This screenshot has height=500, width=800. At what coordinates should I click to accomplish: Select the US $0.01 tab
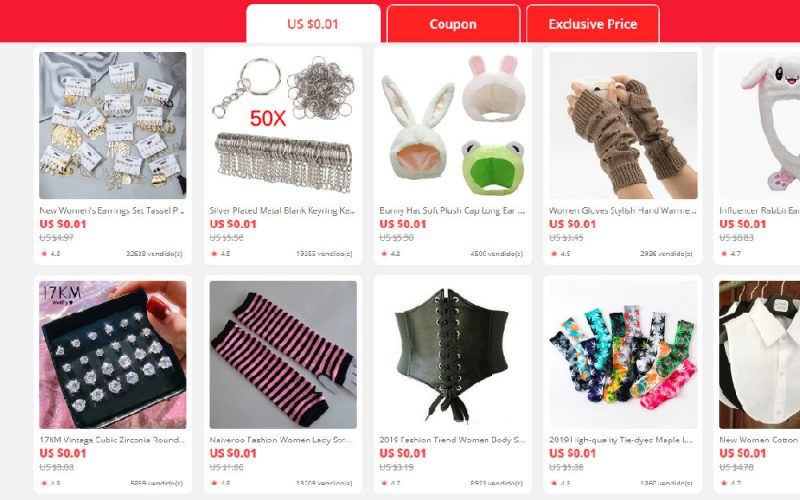(x=313, y=23)
